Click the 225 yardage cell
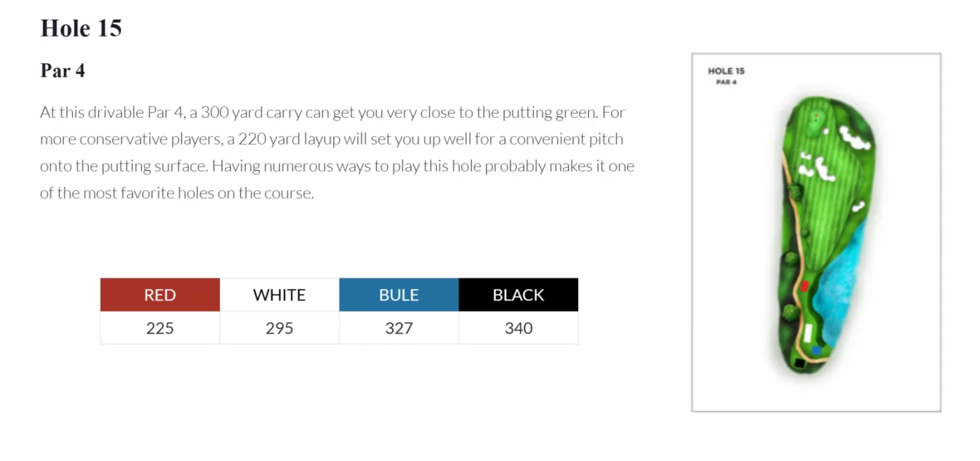This screenshot has height=461, width=980. [160, 328]
